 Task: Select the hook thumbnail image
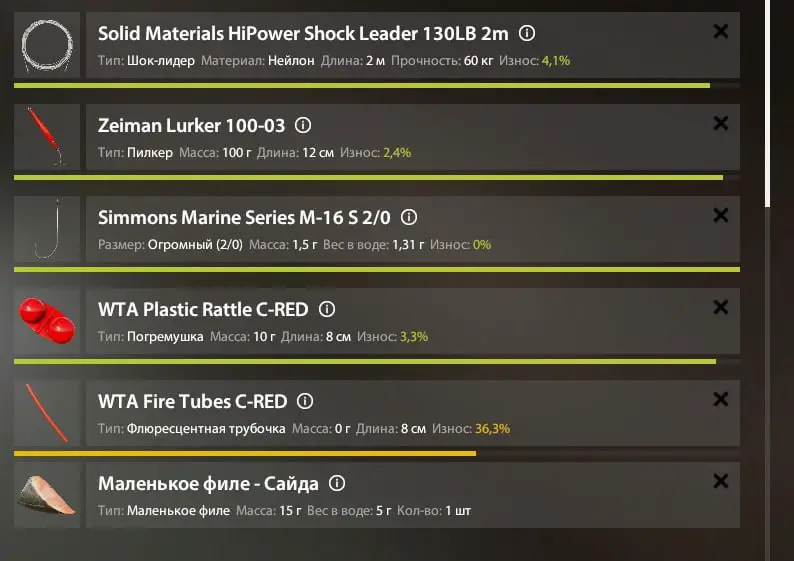coord(47,229)
